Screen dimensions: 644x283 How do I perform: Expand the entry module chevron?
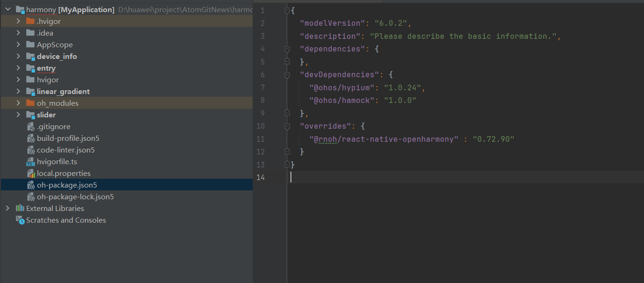tap(18, 68)
